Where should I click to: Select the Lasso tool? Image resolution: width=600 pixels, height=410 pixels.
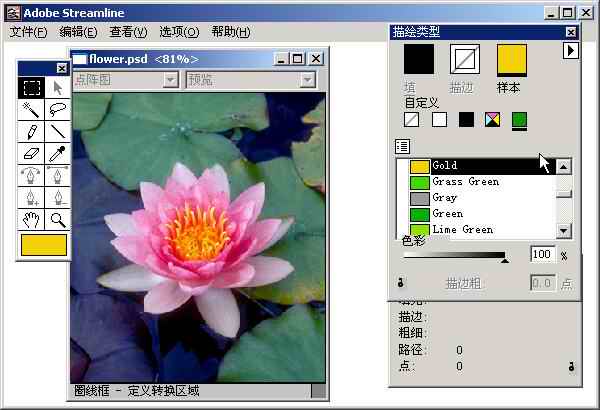click(58, 110)
